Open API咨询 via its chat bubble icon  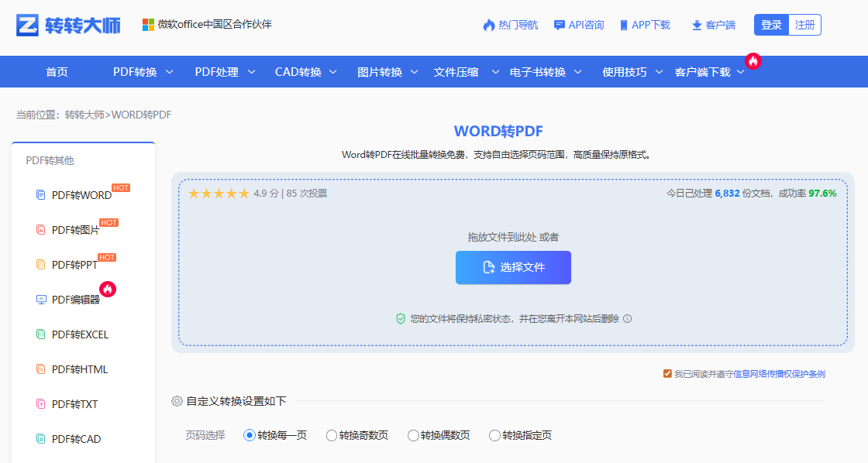coord(559,24)
